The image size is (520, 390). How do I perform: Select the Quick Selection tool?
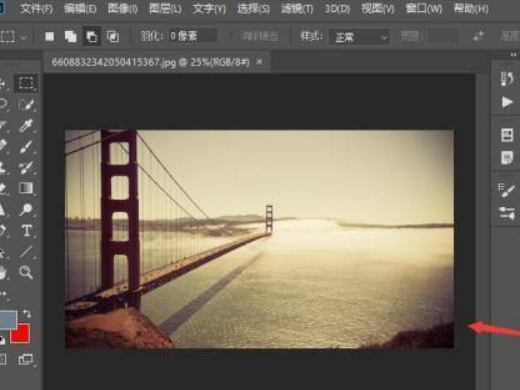tap(26, 104)
